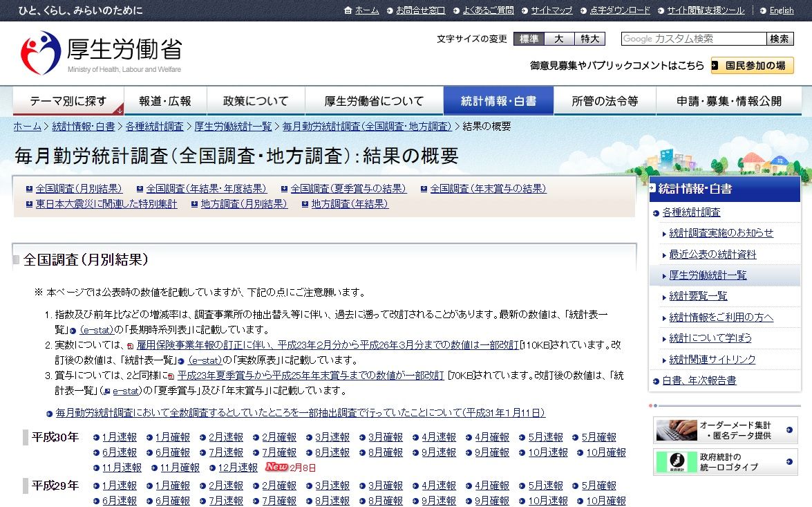Click the PDF icon before 雇用保険事業年報の訂正
Screen dimensions: 812x507
pyautogui.click(x=130, y=345)
